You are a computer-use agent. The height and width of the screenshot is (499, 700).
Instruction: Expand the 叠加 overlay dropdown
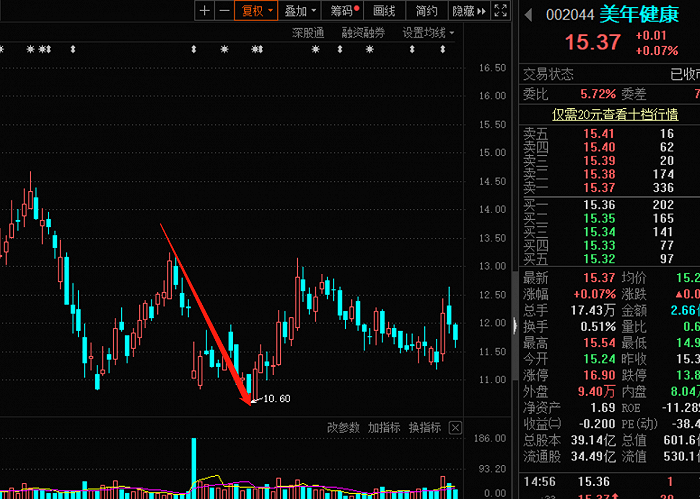click(300, 11)
